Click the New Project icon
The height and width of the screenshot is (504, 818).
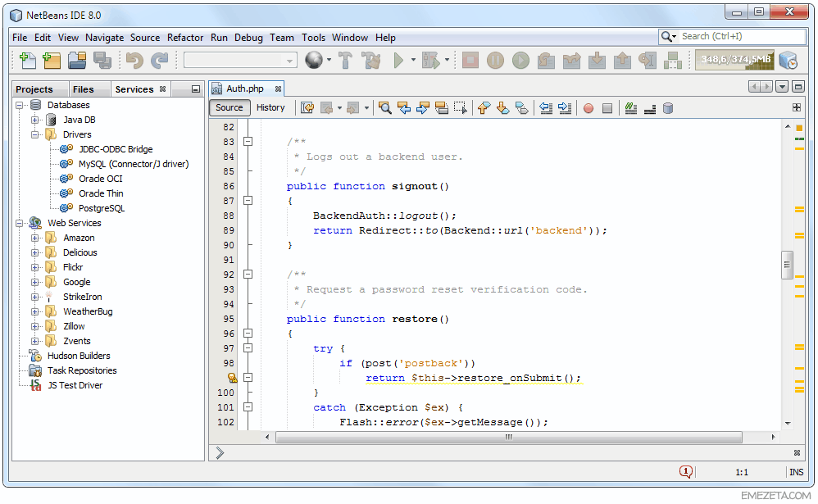coord(51,61)
